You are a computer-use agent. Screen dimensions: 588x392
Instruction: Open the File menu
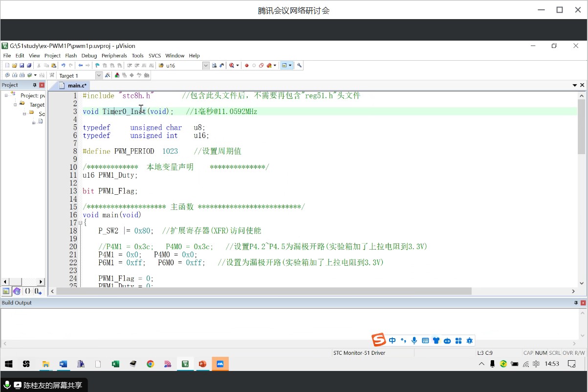coord(7,56)
